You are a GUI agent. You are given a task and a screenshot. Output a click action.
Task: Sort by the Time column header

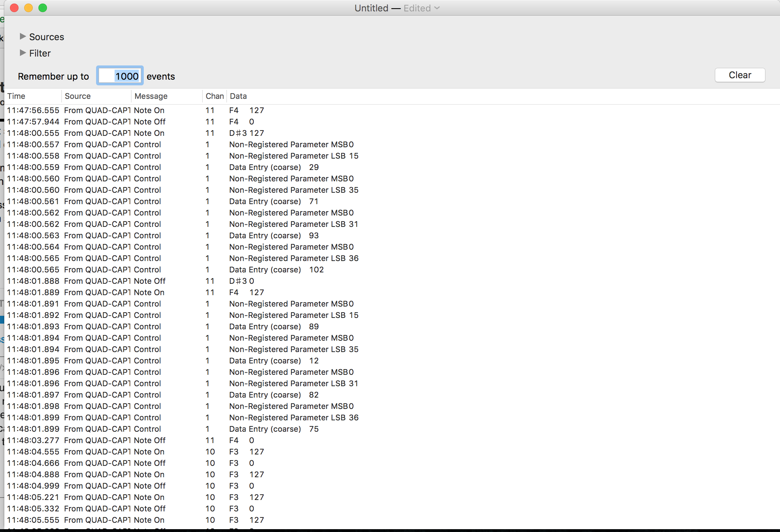click(x=33, y=96)
